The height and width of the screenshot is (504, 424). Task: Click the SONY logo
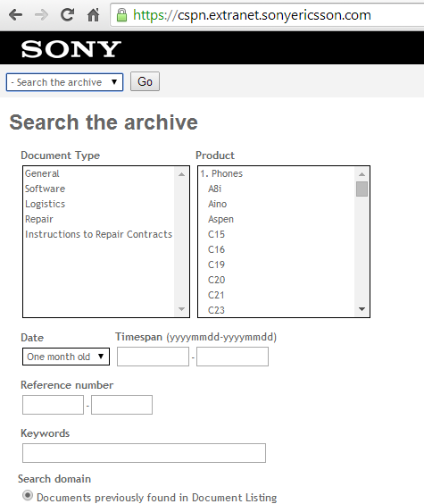[71, 49]
